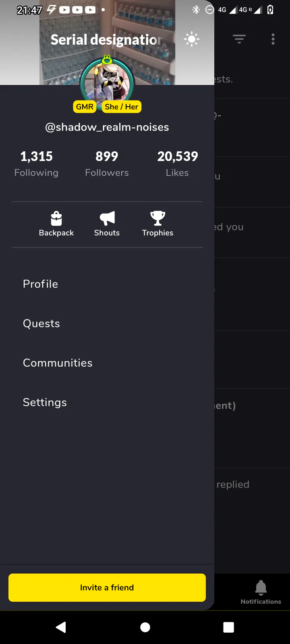Open Settings from the side menu
This screenshot has height=644, width=290.
45,402
